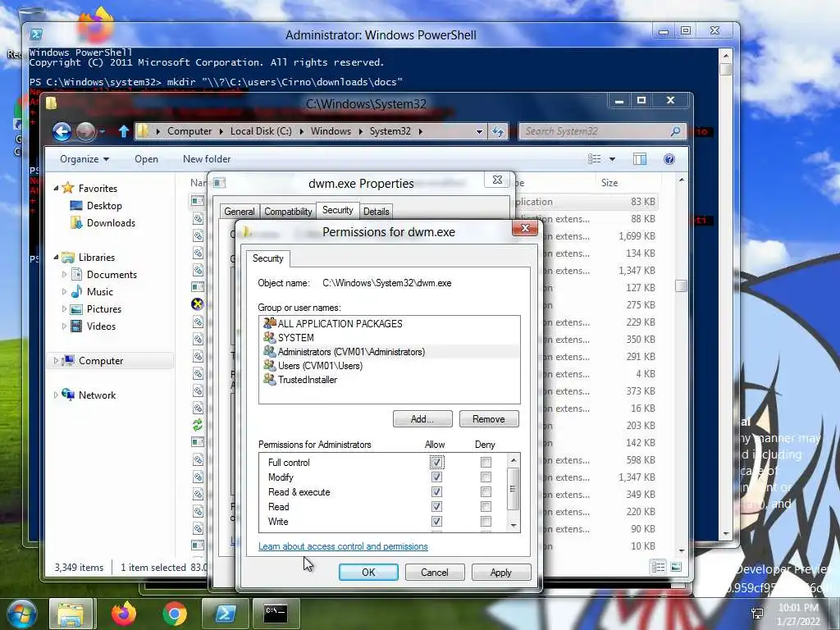Launch Firefox from the taskbar
840x630 pixels.
(x=124, y=614)
